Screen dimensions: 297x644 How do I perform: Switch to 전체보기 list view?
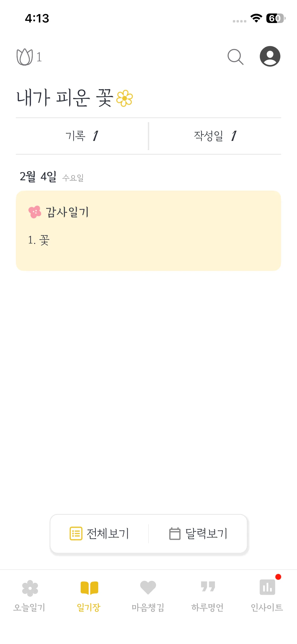[99, 533]
